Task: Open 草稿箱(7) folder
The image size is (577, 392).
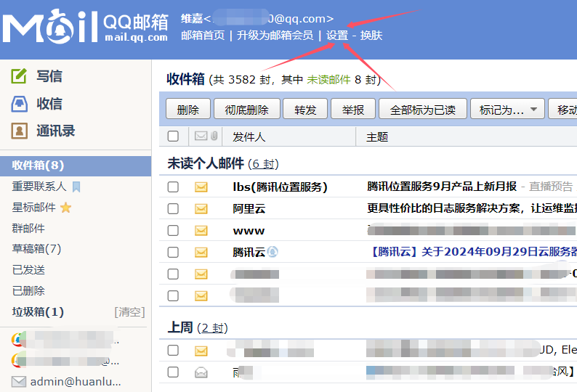Action: pos(36,249)
